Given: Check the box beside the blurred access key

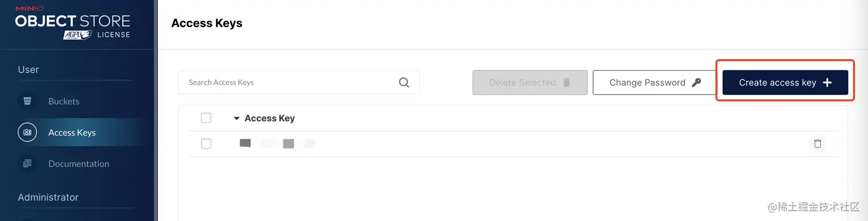Looking at the screenshot, I should coord(206,144).
